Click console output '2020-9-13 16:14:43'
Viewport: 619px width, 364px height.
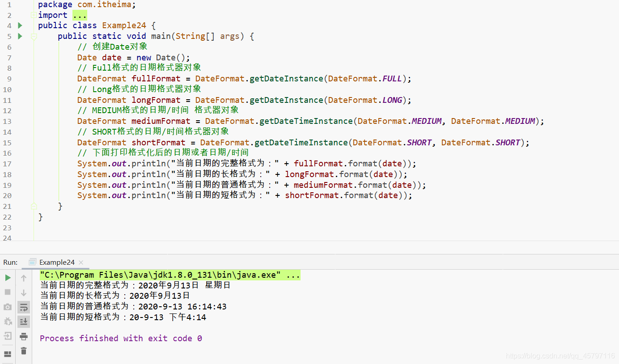(x=182, y=307)
